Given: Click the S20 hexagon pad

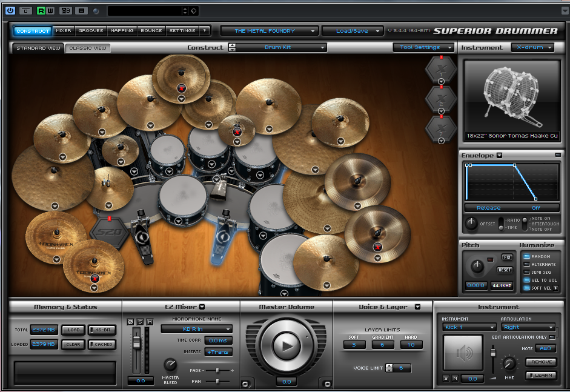Looking at the screenshot, I should tap(110, 232).
